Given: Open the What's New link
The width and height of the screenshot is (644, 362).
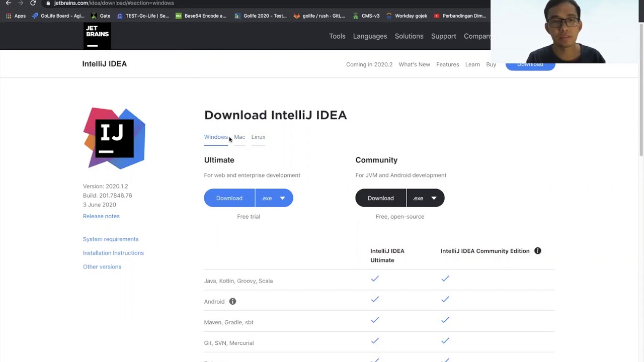Looking at the screenshot, I should click(x=414, y=64).
